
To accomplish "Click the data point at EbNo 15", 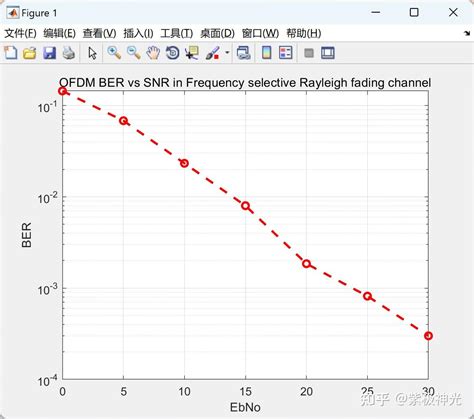I will pyautogui.click(x=246, y=206).
